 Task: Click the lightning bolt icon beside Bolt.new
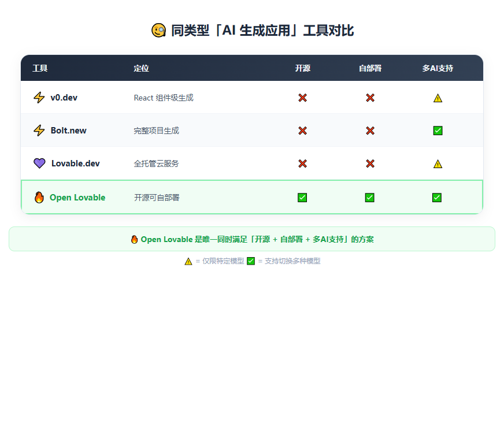39,131
